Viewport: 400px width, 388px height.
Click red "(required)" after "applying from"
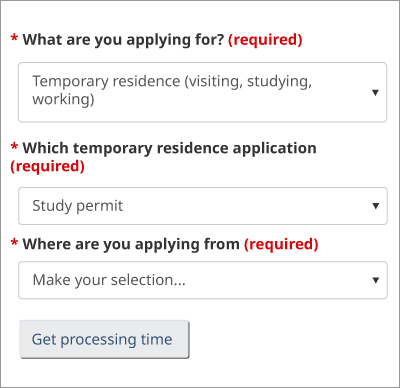[281, 244]
